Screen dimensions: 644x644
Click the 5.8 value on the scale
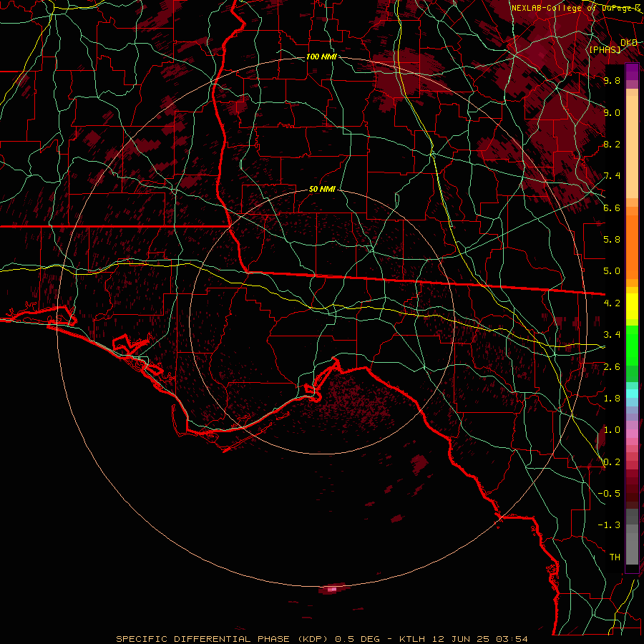(612, 240)
